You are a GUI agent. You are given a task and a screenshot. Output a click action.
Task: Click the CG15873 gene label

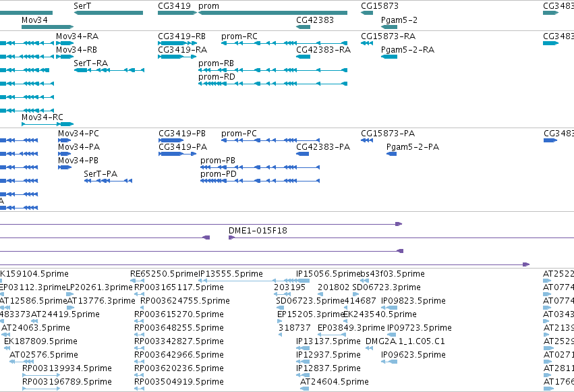tap(380, 6)
